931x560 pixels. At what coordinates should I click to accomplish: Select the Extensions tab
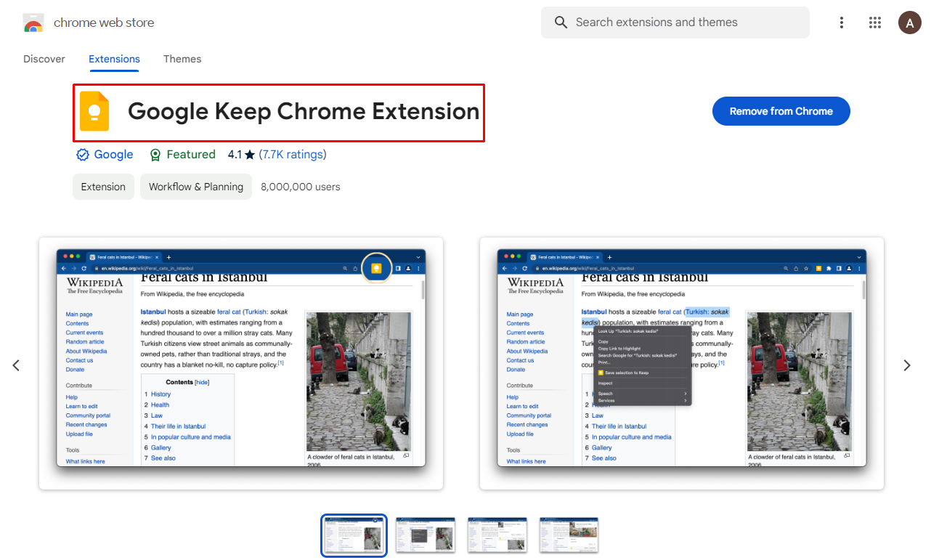[x=114, y=59]
